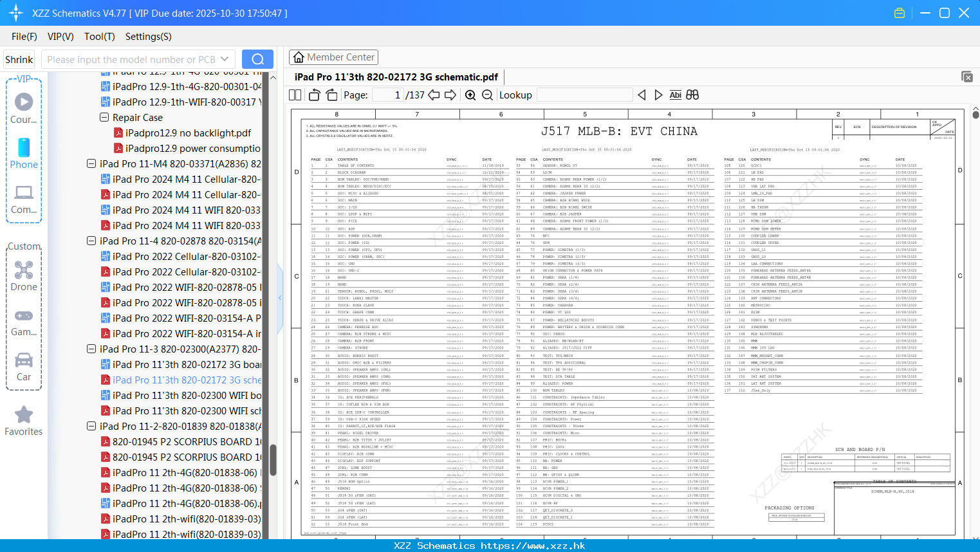Viewport: 980px width, 552px height.
Task: Click the blue search magnifier button
Action: click(257, 59)
